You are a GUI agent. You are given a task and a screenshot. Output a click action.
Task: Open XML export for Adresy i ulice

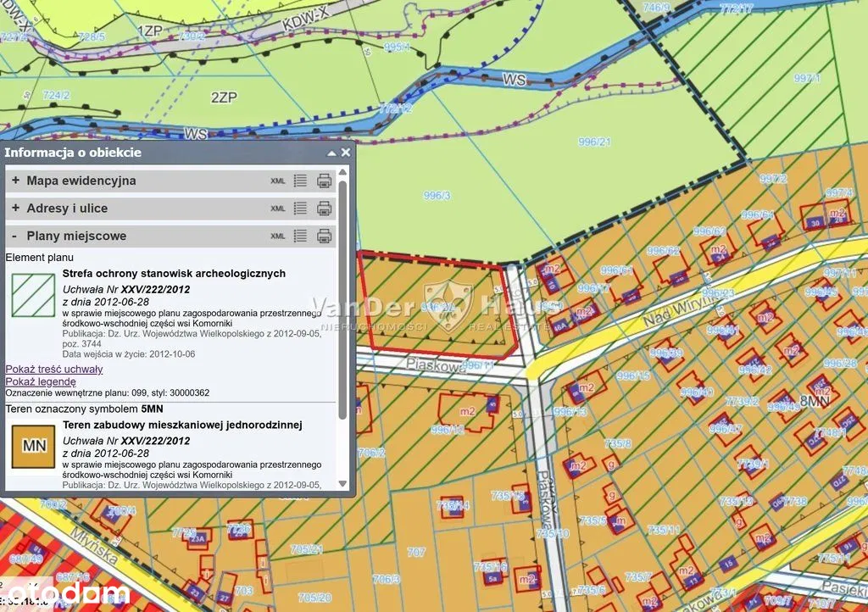pyautogui.click(x=278, y=209)
